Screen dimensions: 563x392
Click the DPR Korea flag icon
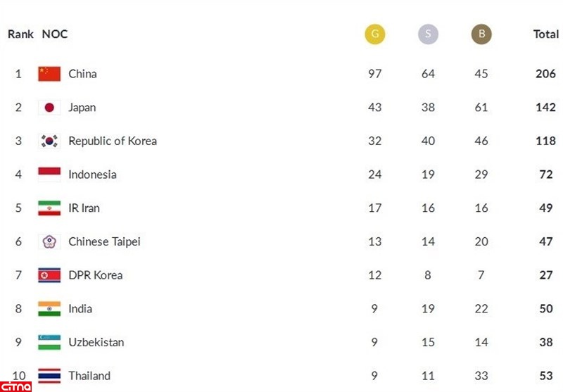pyautogui.click(x=49, y=275)
